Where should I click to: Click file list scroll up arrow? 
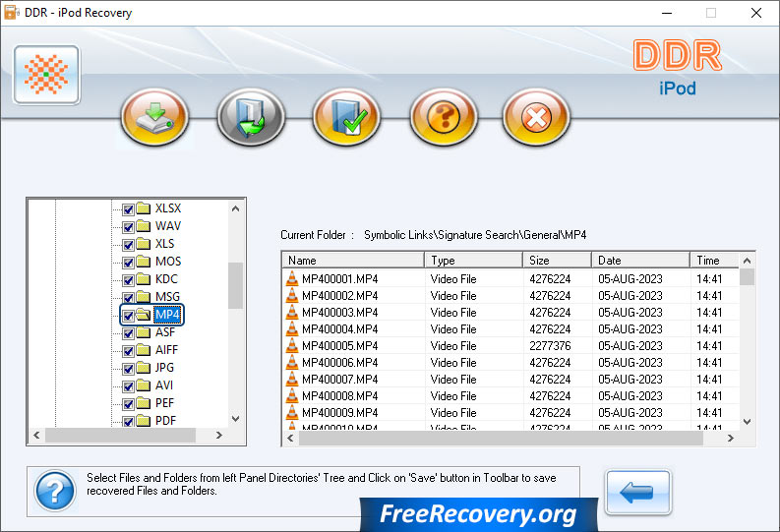(x=747, y=260)
